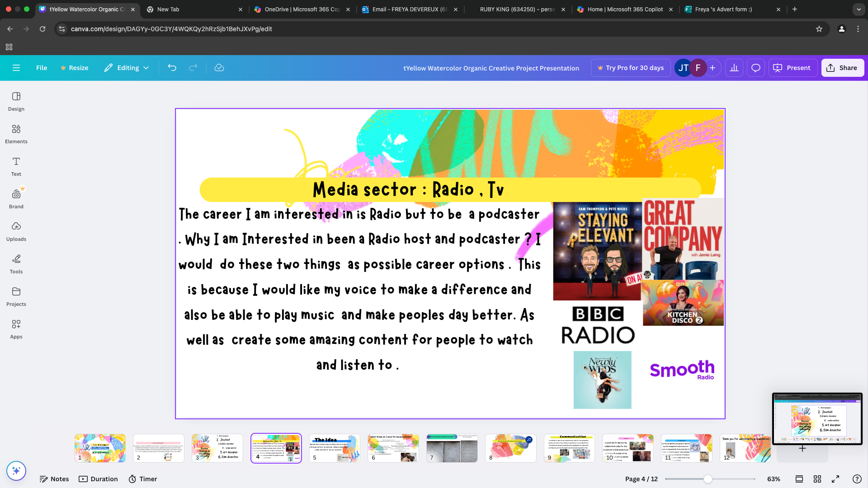Open the Apps panel

tap(16, 329)
